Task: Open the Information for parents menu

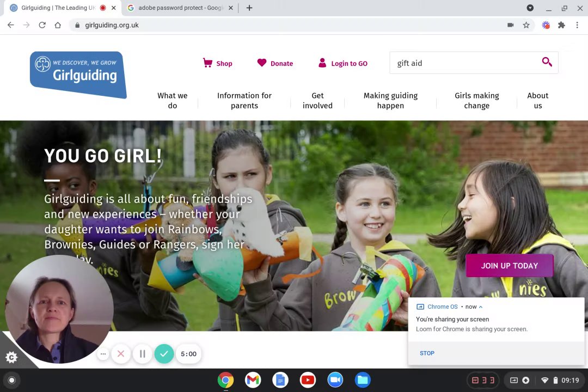Action: click(244, 101)
